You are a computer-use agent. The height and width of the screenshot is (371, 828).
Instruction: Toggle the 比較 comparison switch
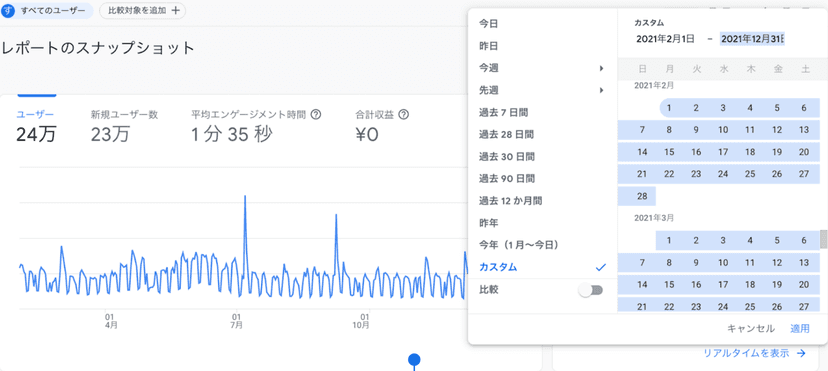click(x=591, y=290)
